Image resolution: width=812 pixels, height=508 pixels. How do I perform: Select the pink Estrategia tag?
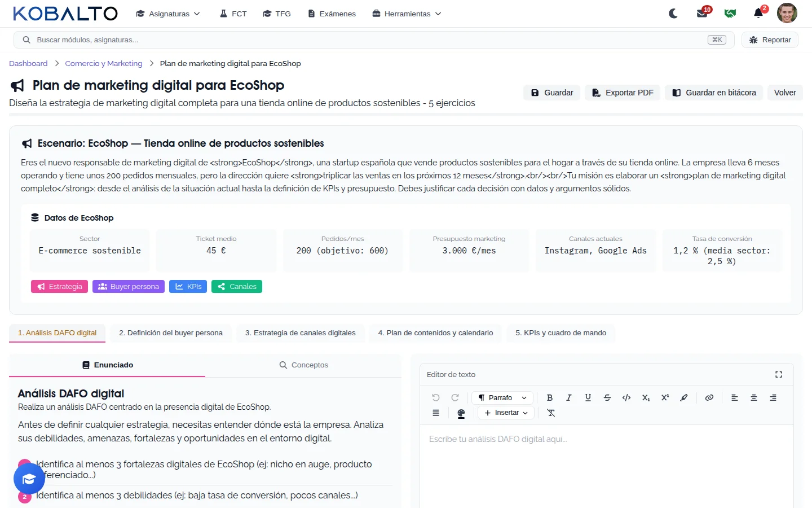pyautogui.click(x=60, y=287)
